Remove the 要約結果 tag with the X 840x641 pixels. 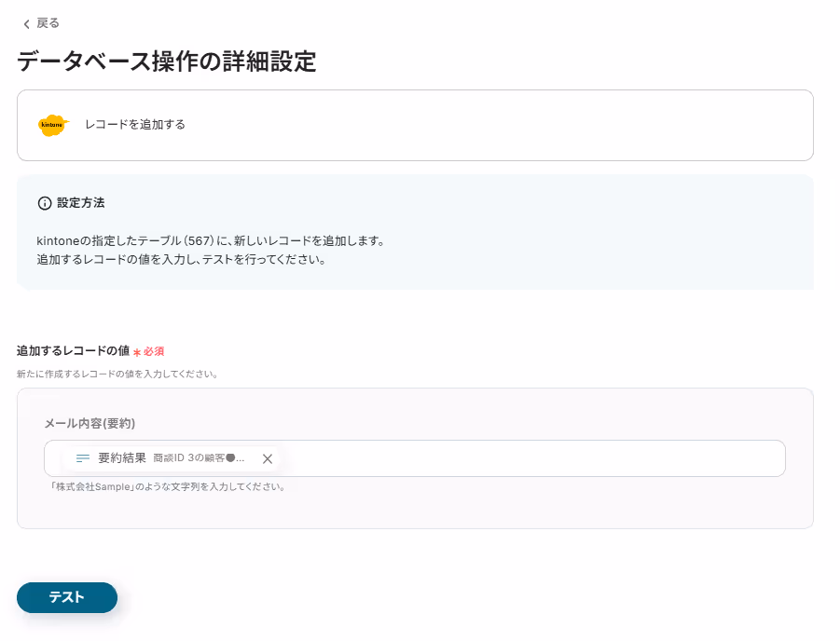tap(268, 459)
